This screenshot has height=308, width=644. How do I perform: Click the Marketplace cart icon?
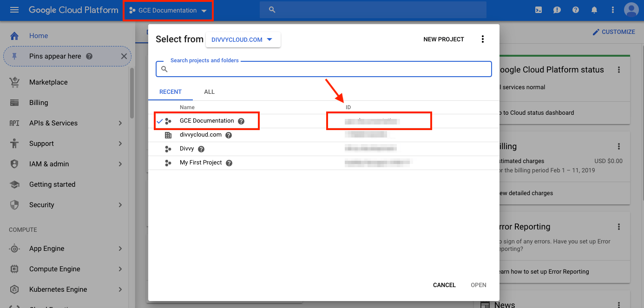tap(14, 82)
